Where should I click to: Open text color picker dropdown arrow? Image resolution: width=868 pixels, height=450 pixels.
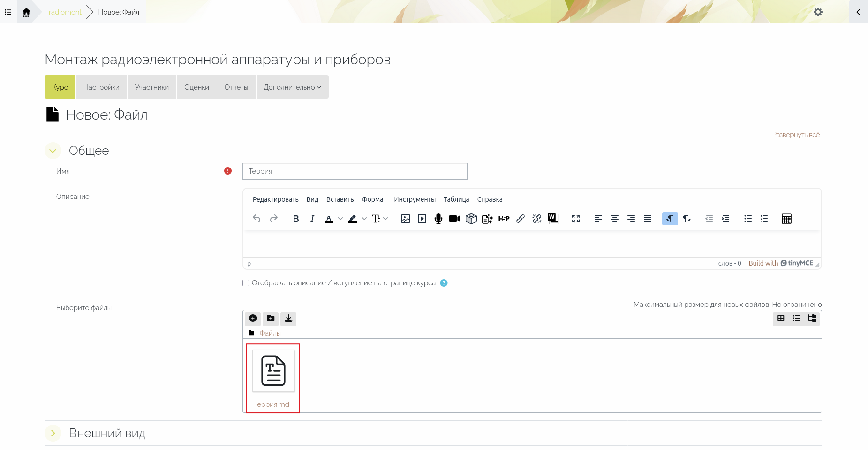pos(340,219)
